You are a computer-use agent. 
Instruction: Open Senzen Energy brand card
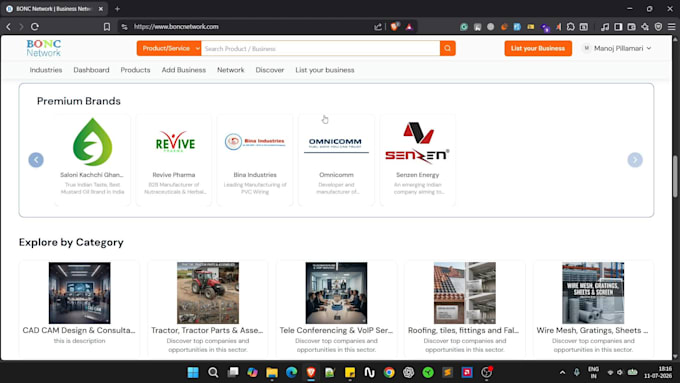click(418, 159)
